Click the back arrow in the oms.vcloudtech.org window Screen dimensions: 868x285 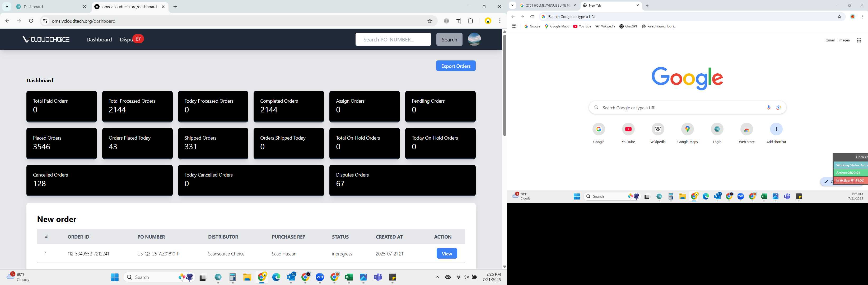coord(7,21)
